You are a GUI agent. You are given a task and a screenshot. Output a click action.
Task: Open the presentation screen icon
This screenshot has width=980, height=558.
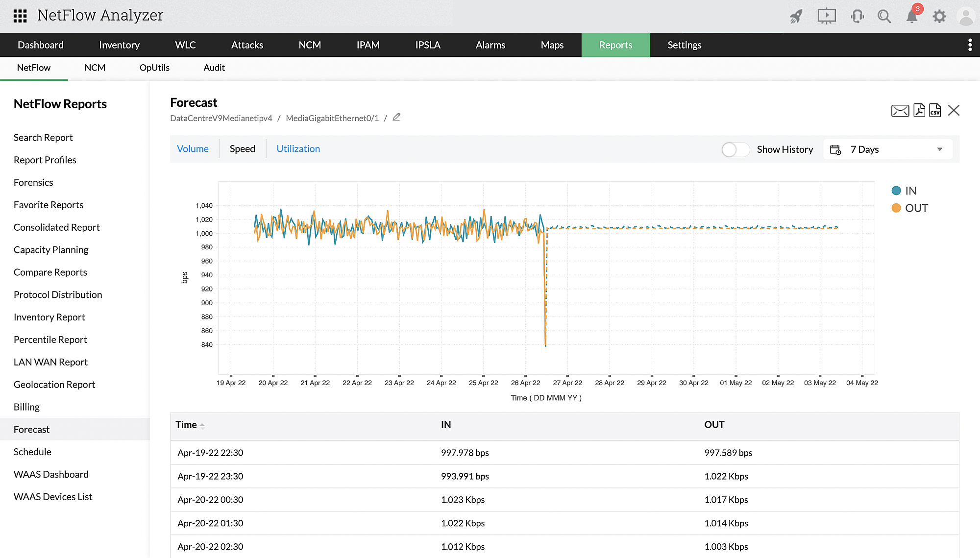click(x=826, y=17)
